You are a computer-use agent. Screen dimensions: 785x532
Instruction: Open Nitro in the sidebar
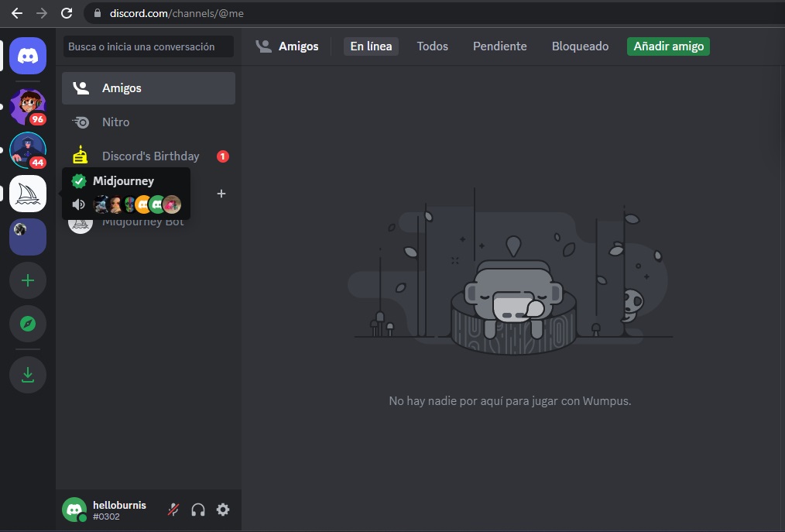(x=149, y=122)
